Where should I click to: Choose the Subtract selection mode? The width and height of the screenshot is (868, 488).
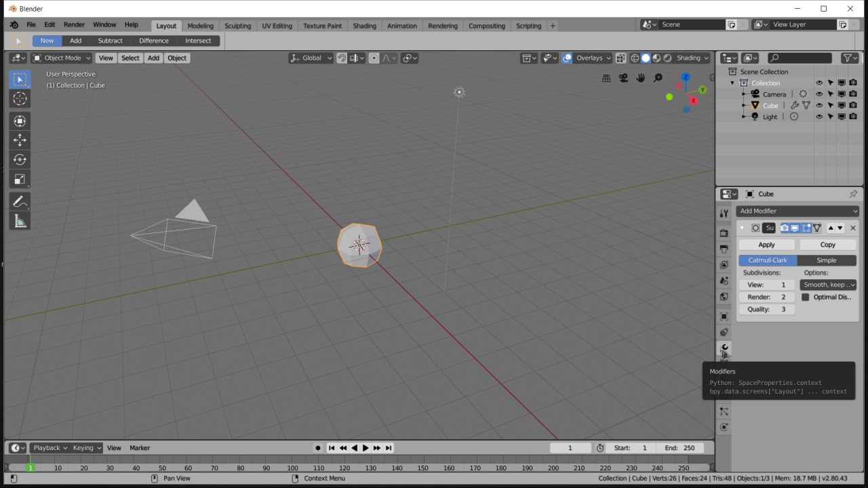(x=110, y=41)
